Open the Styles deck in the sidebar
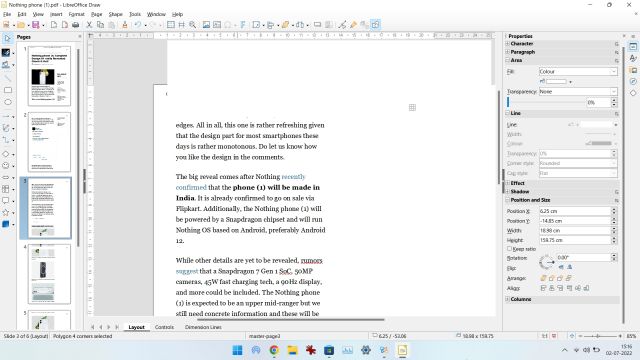The width and height of the screenshot is (640, 360). 633,58
